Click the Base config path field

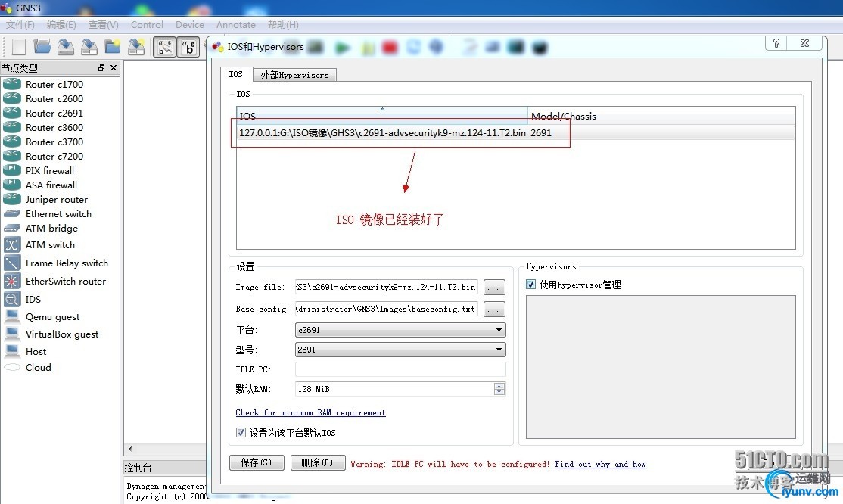coord(387,310)
